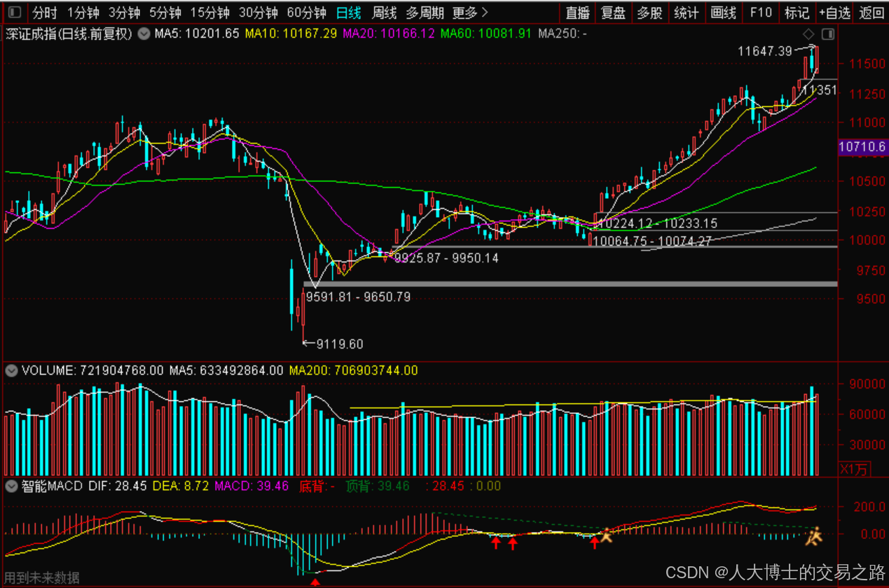889x588 pixels.
Task: Click the MA60: 10081.91 readout
Action: tap(485, 34)
